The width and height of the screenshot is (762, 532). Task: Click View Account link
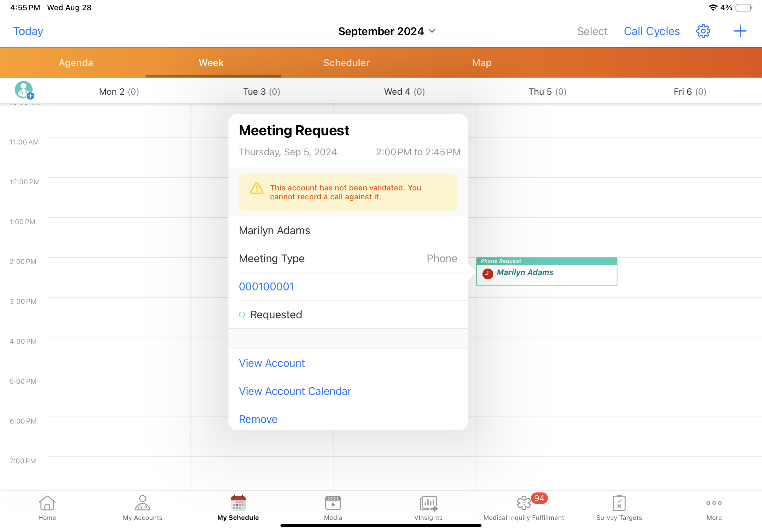tap(272, 363)
